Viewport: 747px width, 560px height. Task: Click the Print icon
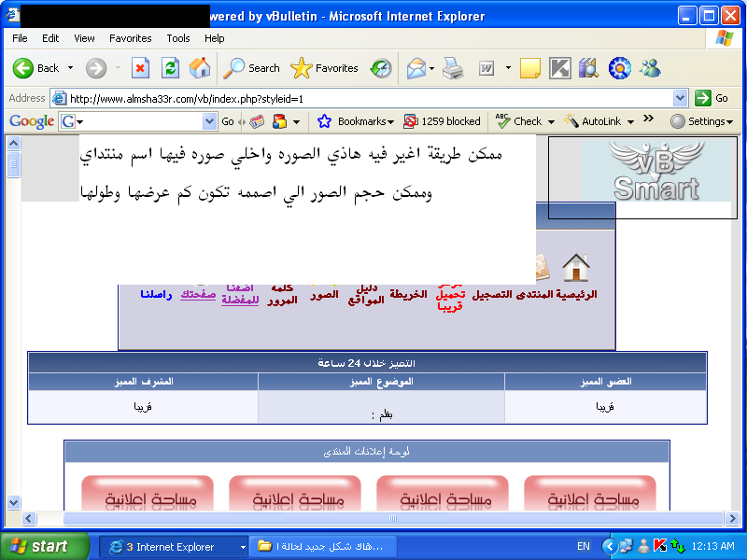coord(453,68)
